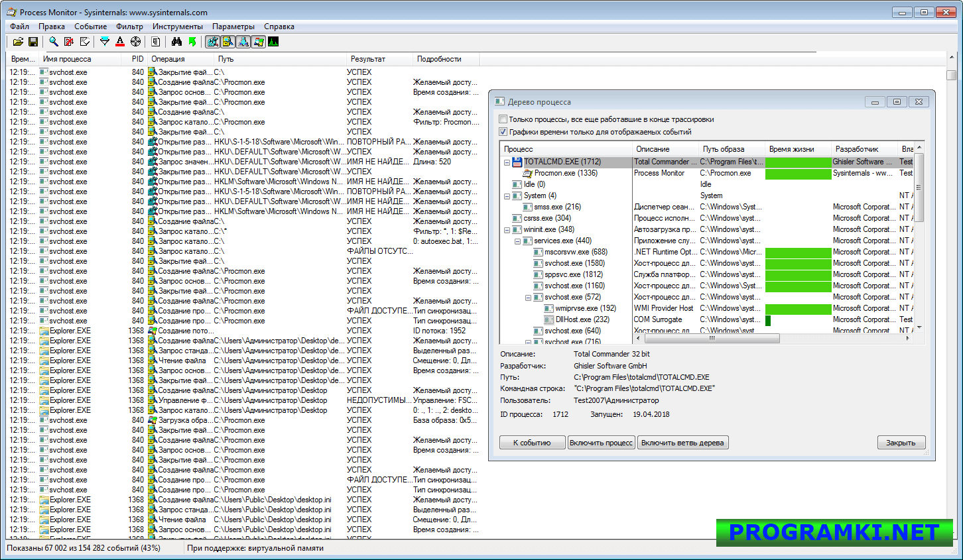Viewport: 963px width, 560px height.
Task: Click the 'Закрыть' button in process tree
Action: tap(901, 442)
